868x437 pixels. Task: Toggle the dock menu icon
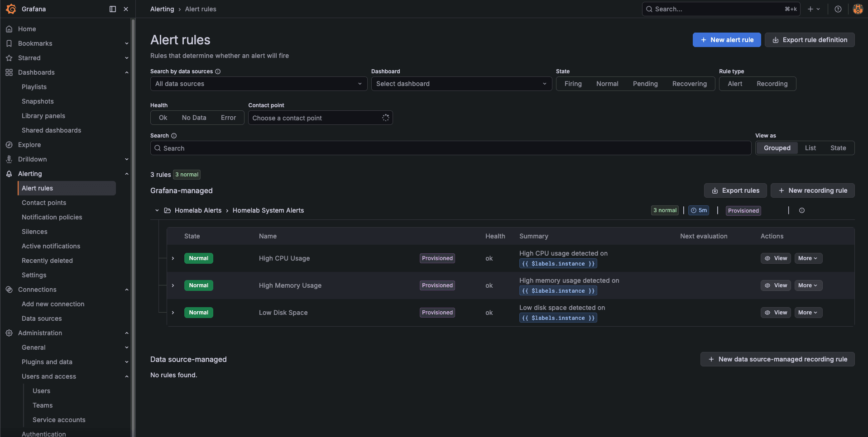coord(113,9)
